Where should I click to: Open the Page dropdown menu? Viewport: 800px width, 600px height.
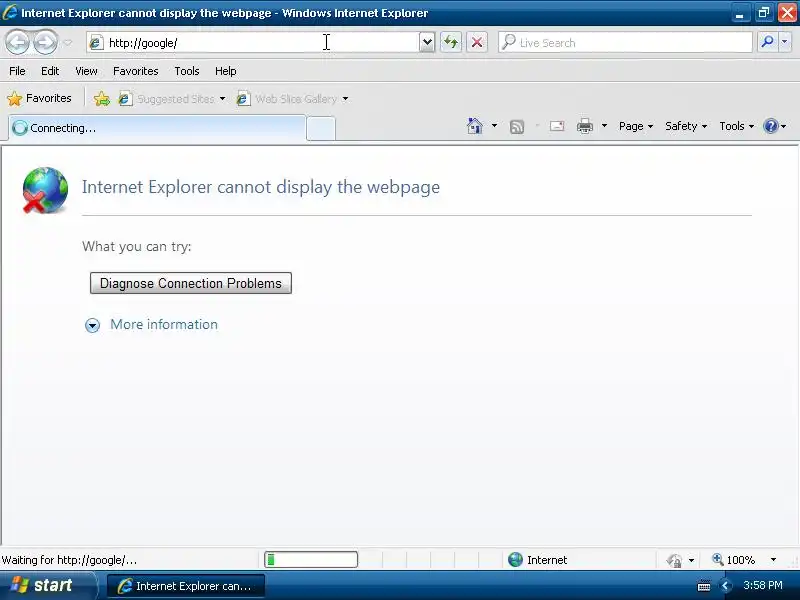[636, 126]
